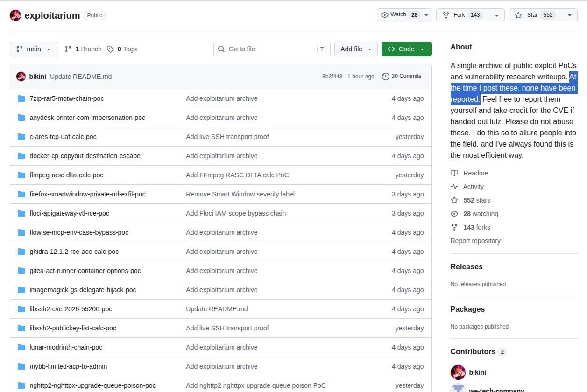Click the folder icon for firefox-smartwindow-private-url-exfil-poc
This screenshot has width=587, height=392.
tap(21, 194)
